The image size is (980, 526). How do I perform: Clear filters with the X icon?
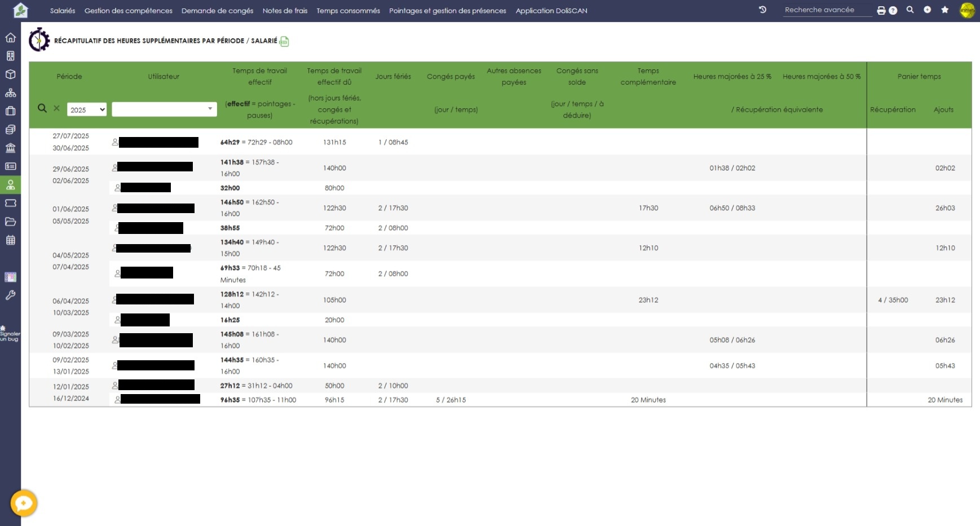(56, 108)
